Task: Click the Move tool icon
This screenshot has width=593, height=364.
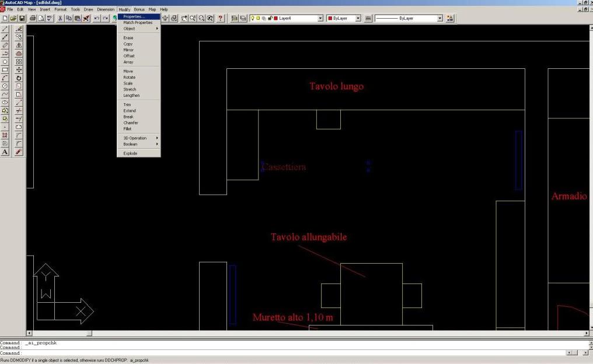Action: point(19,69)
